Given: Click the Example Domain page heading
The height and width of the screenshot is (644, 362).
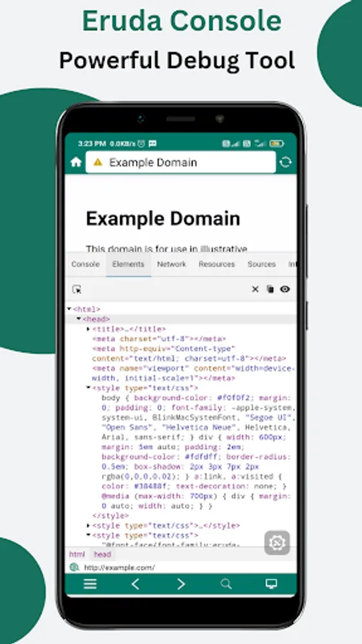Looking at the screenshot, I should tap(163, 219).
